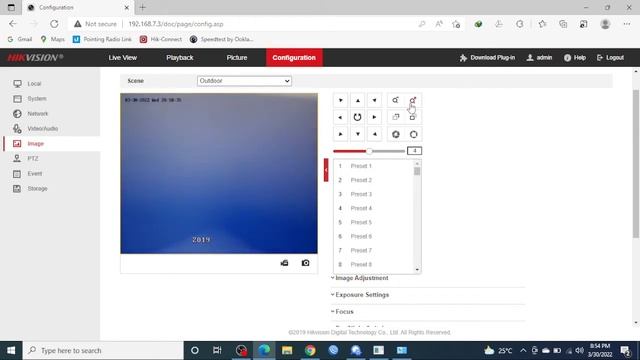
Task: Click the single square focus icon
Action: [413, 118]
